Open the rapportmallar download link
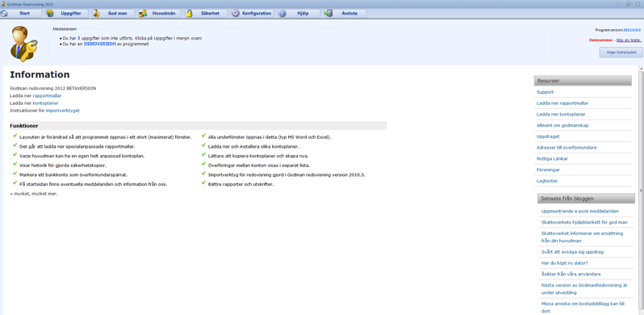 click(x=48, y=96)
